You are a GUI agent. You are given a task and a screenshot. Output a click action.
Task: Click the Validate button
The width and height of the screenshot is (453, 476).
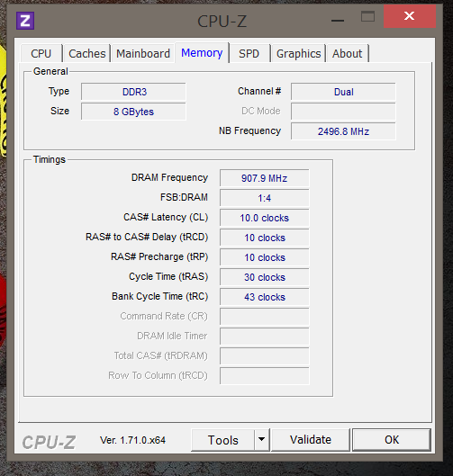click(311, 440)
